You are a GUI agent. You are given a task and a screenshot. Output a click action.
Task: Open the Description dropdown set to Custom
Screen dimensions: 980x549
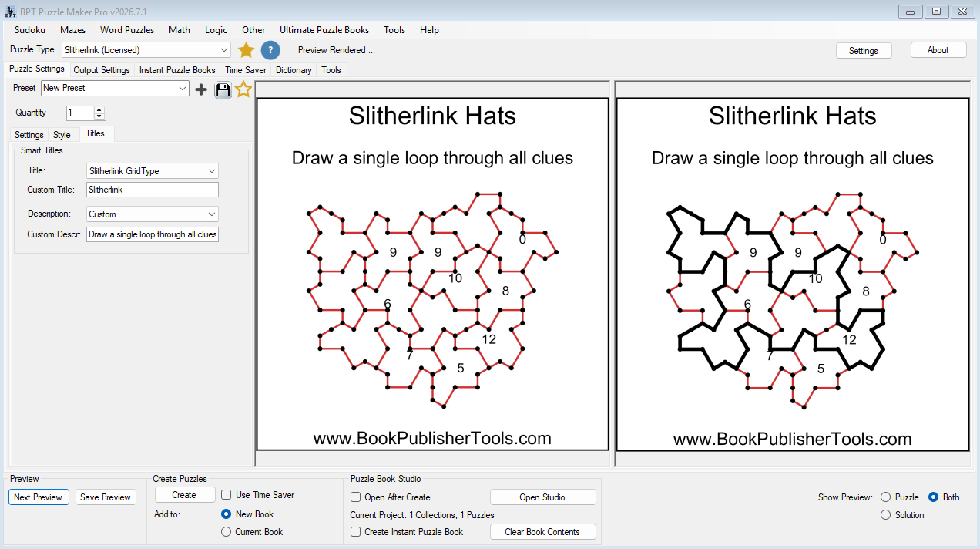pyautogui.click(x=153, y=214)
